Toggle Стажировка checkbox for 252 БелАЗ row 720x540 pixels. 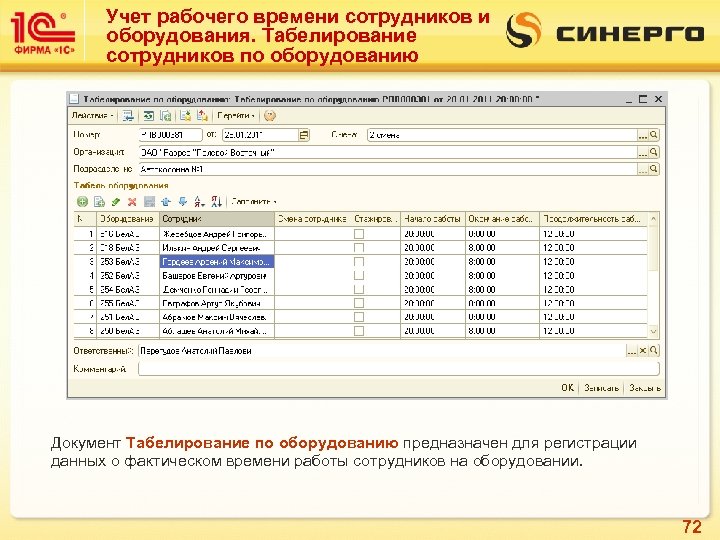click(x=359, y=276)
